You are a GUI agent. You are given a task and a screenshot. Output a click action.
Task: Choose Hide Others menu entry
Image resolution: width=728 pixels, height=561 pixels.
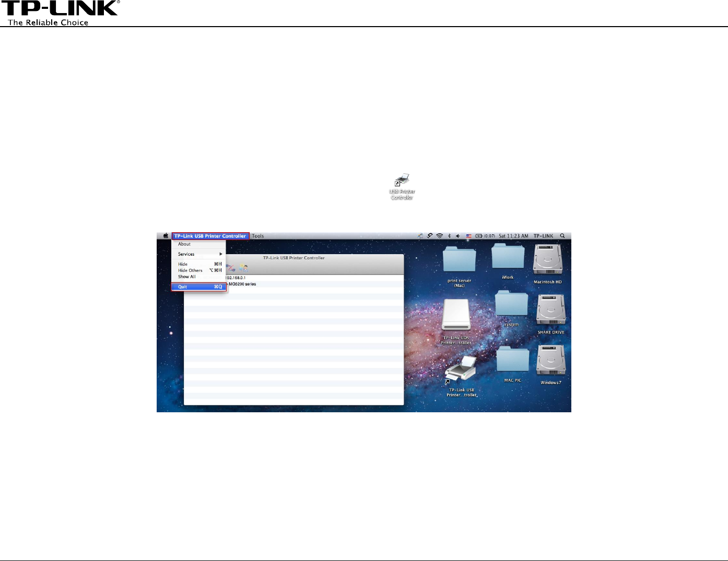(199, 270)
